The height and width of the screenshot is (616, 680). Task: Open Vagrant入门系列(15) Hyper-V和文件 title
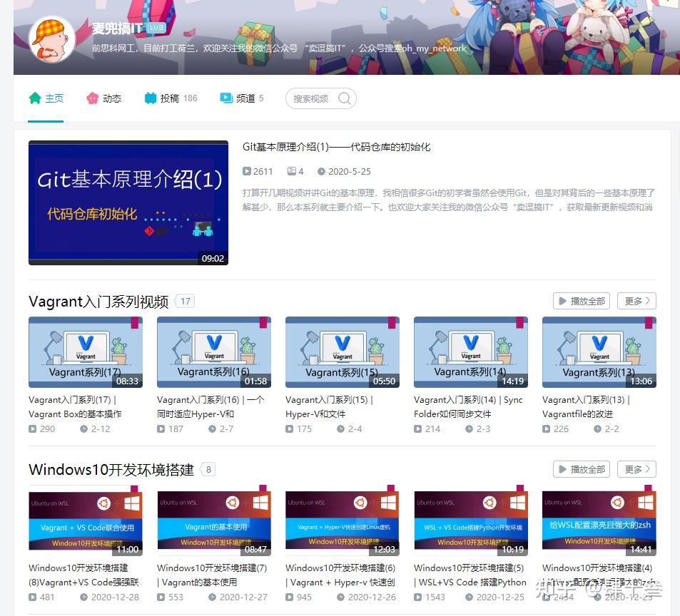329,407
